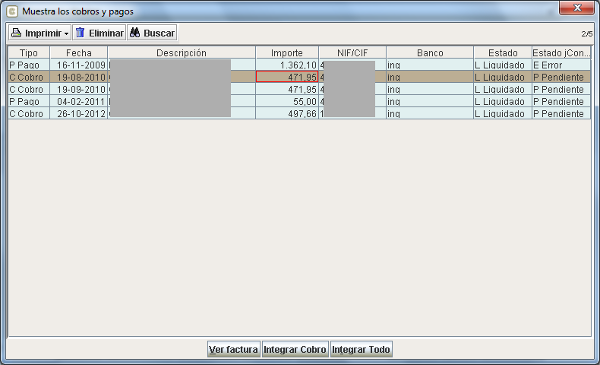Click the 471,95 amount in 19-09-2010 row
This screenshot has height=365, width=600.
point(287,90)
